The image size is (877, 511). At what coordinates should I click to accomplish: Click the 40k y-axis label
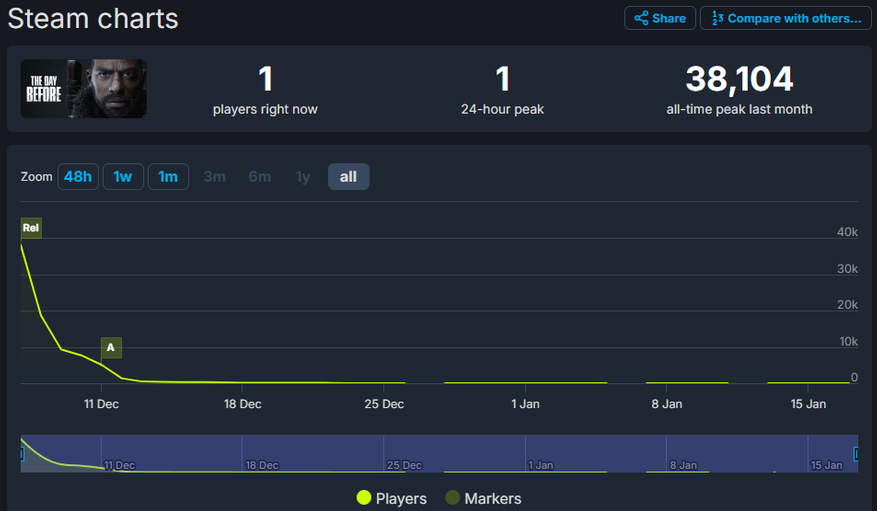pos(847,232)
